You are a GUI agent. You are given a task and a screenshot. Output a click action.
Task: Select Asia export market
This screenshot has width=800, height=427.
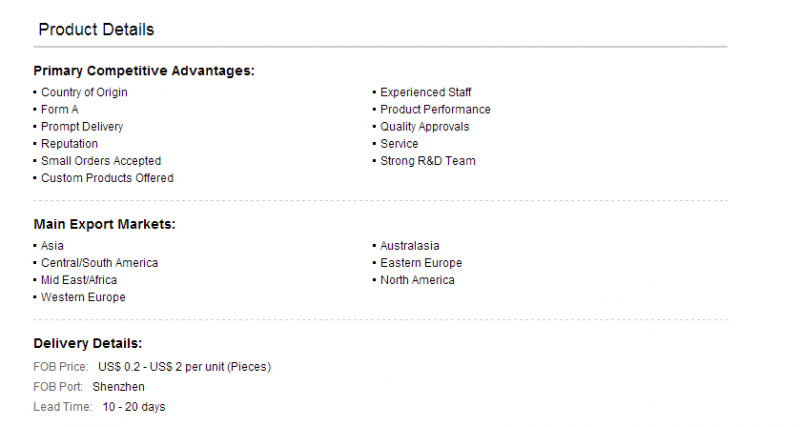(52, 246)
